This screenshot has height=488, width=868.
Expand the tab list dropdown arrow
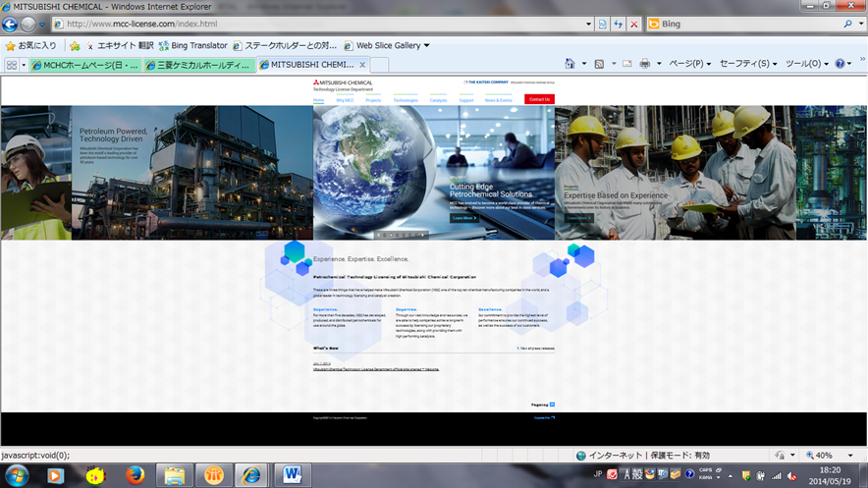click(x=24, y=65)
